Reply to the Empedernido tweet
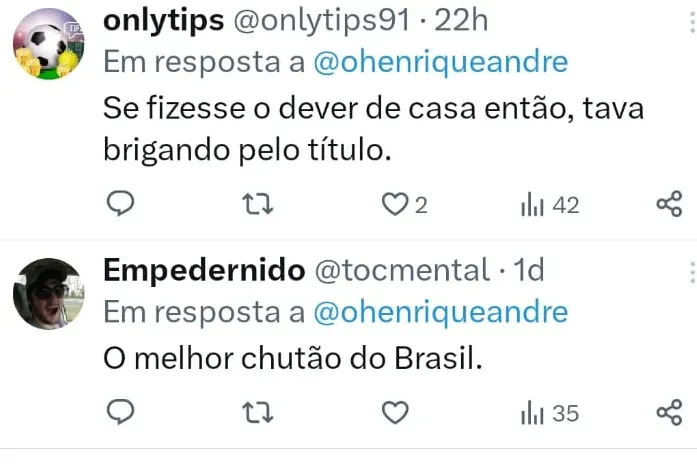Screen dimensions: 697x465 click(x=120, y=412)
